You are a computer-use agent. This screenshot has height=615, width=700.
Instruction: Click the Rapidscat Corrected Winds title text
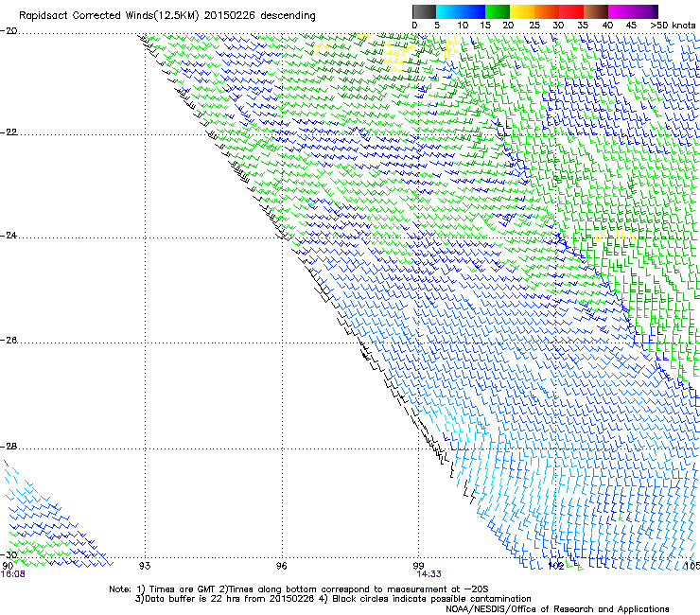click(x=167, y=16)
